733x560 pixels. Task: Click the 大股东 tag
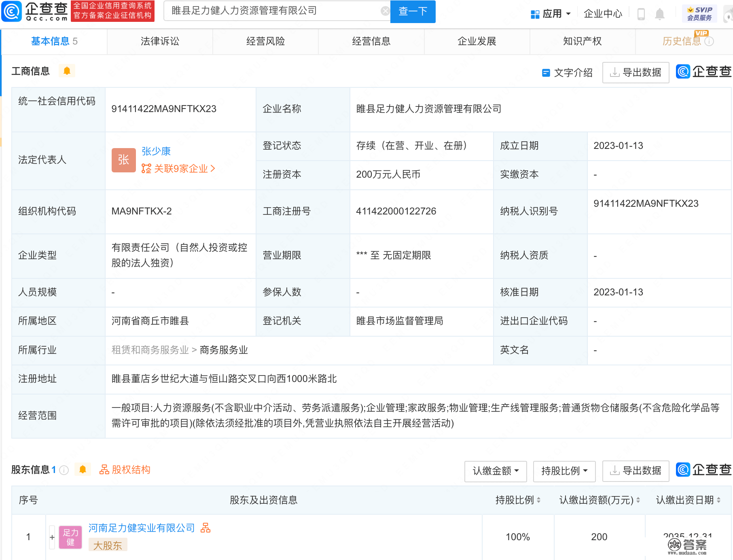coord(108,545)
